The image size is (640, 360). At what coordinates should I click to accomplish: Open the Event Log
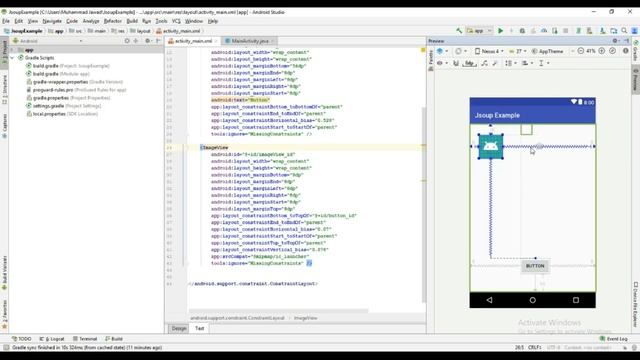613,339
